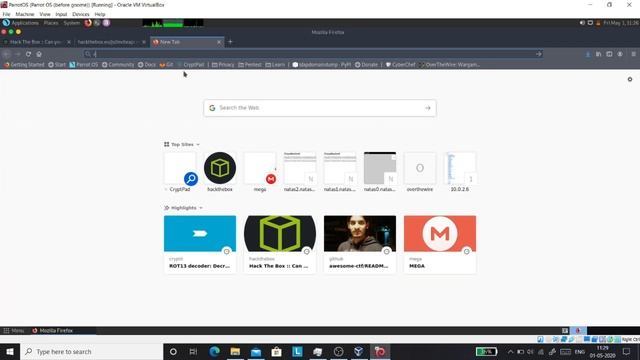Open the Donate bookmark

[367, 64]
